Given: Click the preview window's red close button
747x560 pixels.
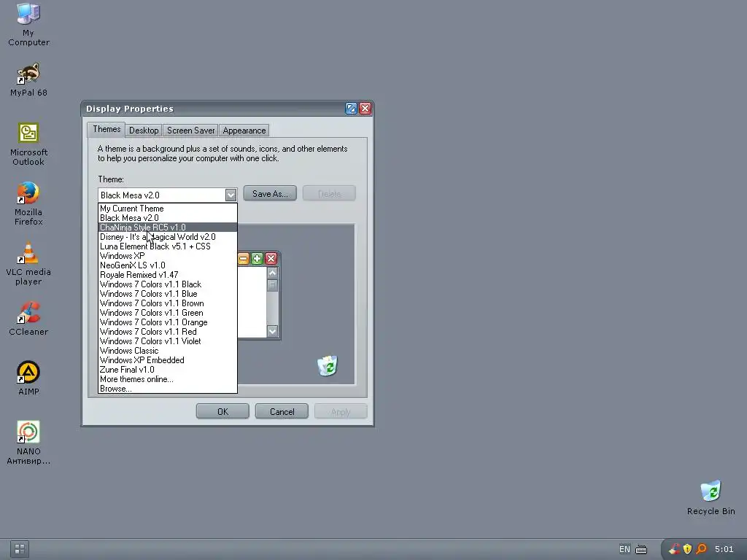Looking at the screenshot, I should coord(271,259).
